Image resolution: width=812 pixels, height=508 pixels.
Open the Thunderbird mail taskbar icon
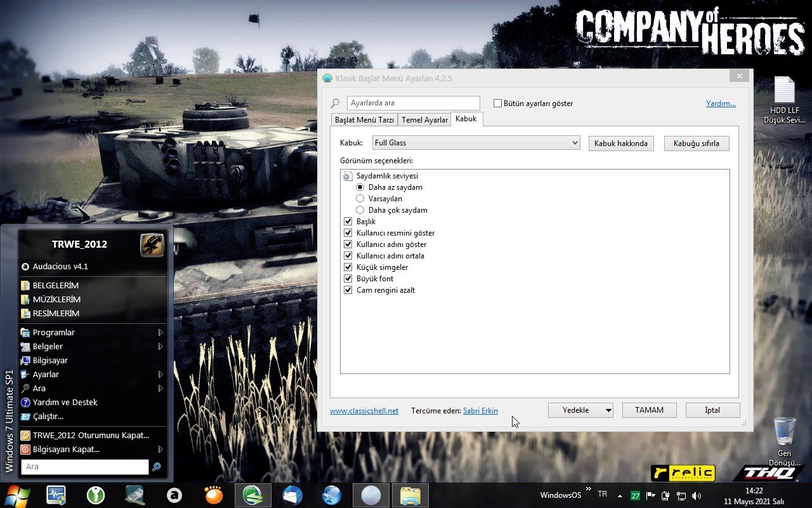[292, 495]
